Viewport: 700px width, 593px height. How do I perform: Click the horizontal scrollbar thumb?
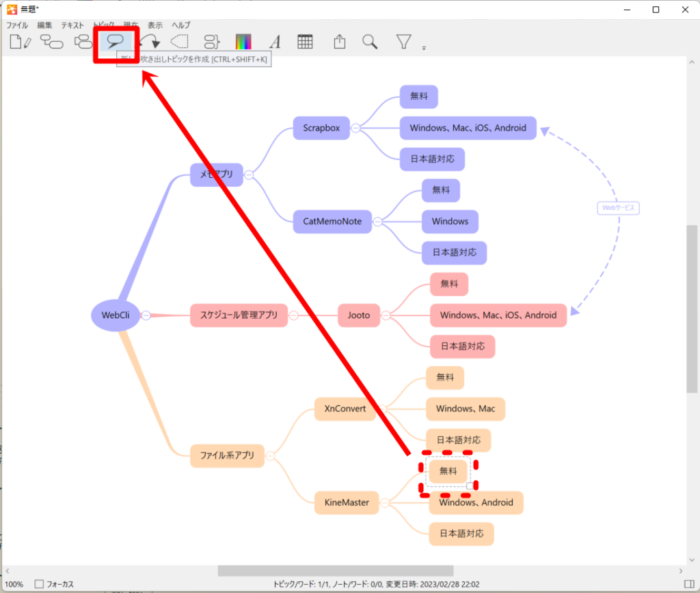335,570
